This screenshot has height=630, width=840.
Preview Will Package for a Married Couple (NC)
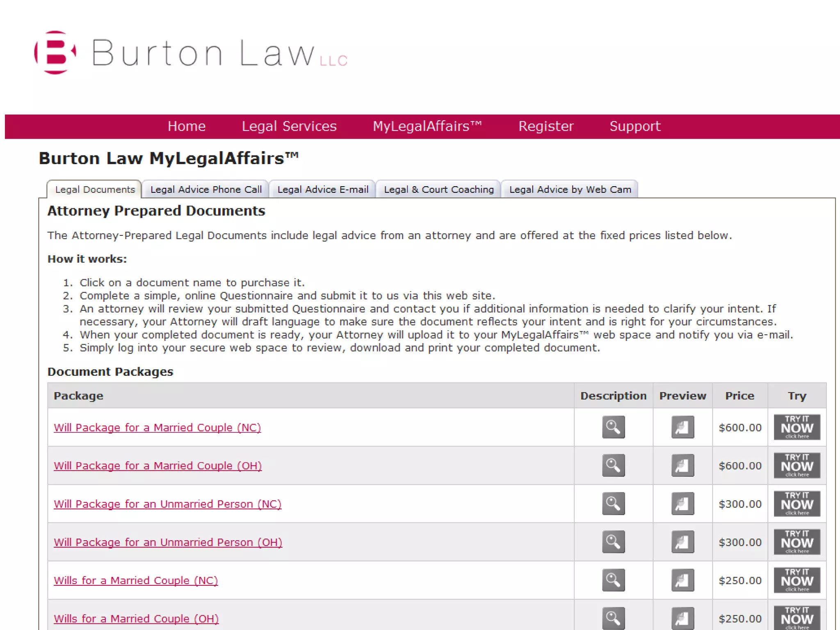coord(682,427)
